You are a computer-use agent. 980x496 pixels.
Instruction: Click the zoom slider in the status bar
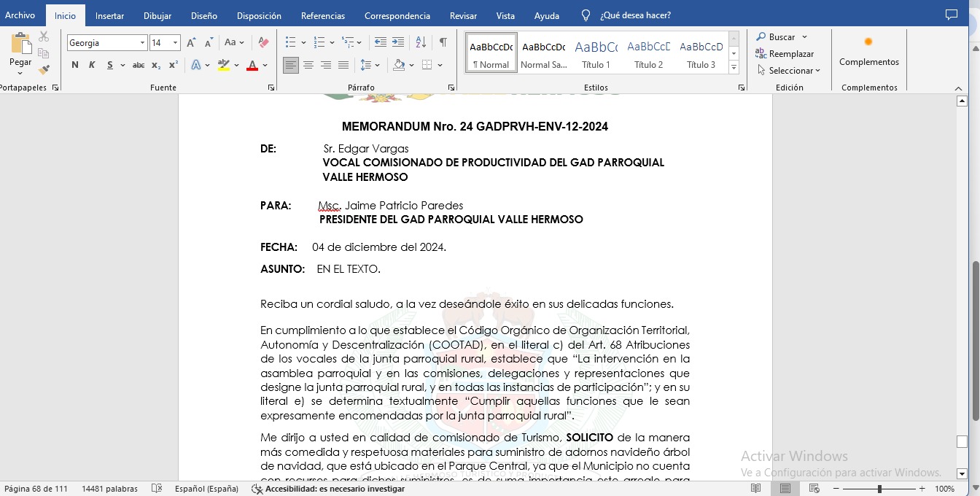pyautogui.click(x=879, y=489)
